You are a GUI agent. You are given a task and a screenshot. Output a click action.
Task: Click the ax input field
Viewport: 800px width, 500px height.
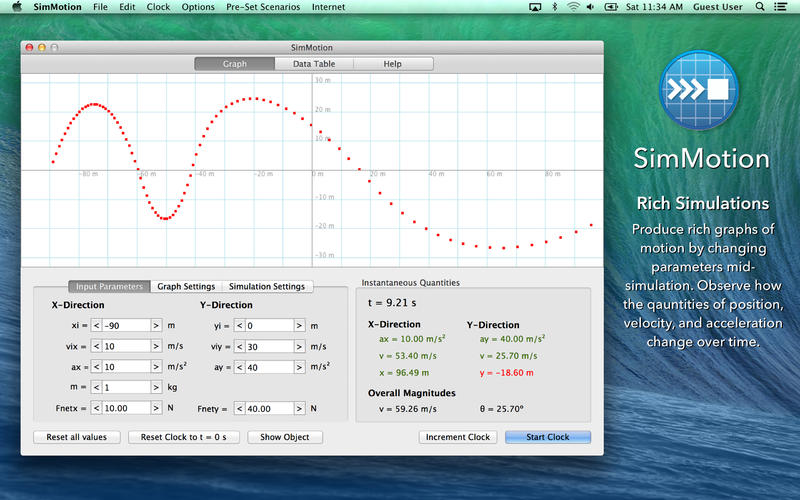point(127,367)
